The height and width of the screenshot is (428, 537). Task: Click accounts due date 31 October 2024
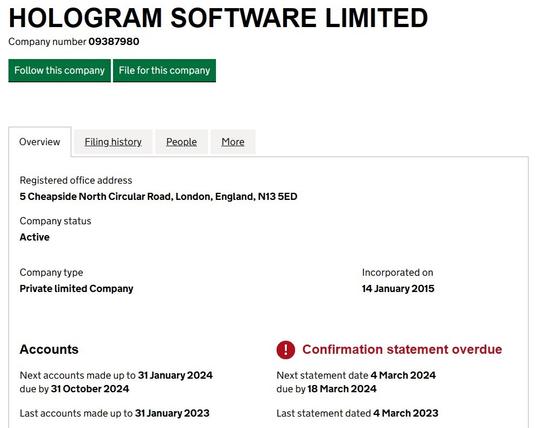(x=90, y=389)
